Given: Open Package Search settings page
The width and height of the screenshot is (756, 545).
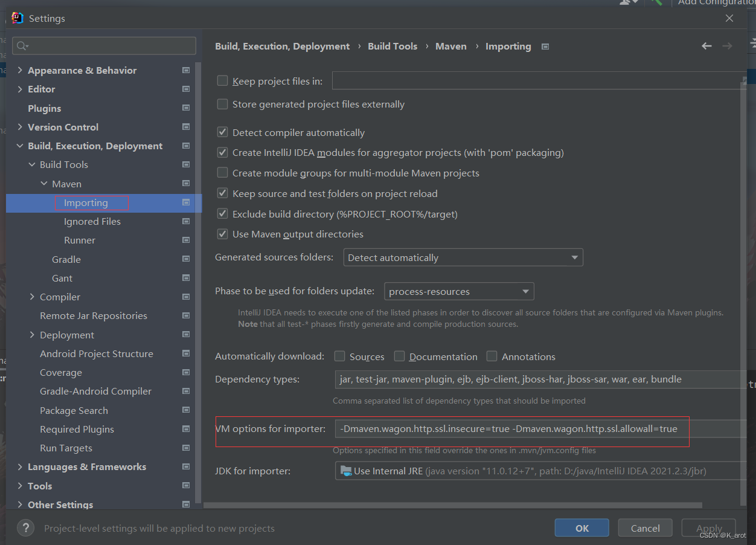Looking at the screenshot, I should [74, 410].
